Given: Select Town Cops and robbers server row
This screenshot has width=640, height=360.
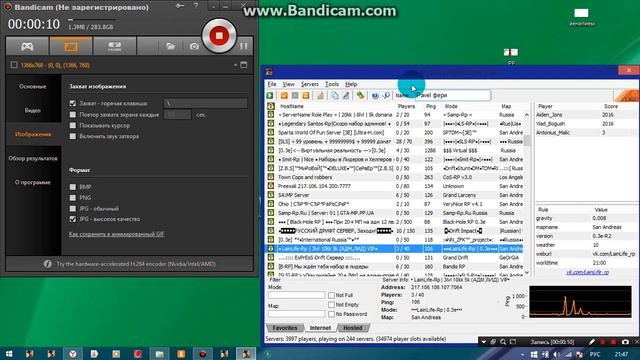Looking at the screenshot, I should click(394, 177).
